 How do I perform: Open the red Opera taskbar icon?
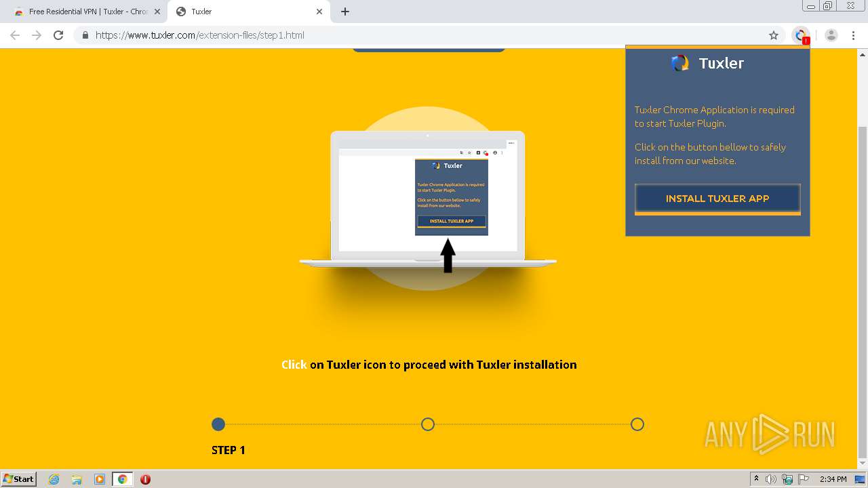coord(145,479)
